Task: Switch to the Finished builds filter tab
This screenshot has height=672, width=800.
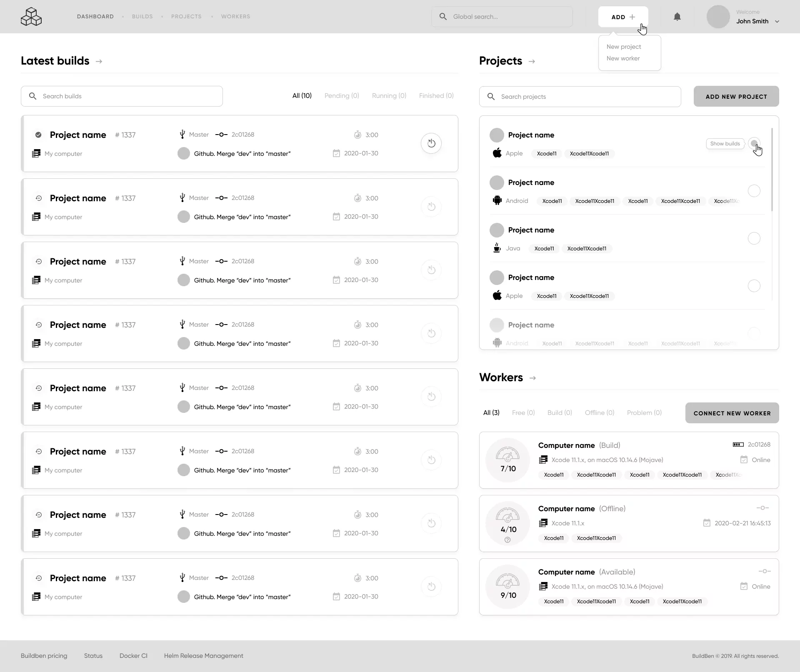Action: [x=436, y=95]
